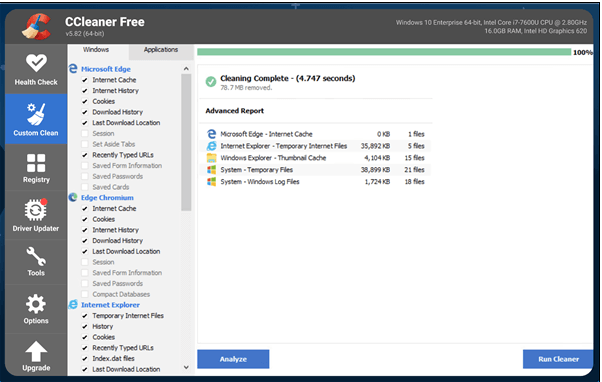Collapse the Internet Explorer category header
Viewport: 602px width, 382px height.
point(110,305)
